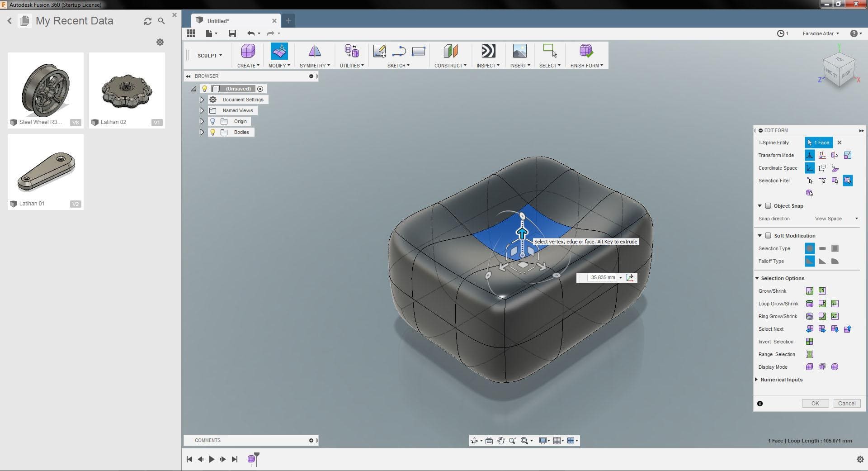Go back in the data panel
Viewport: 868px width, 471px height.
click(x=9, y=21)
